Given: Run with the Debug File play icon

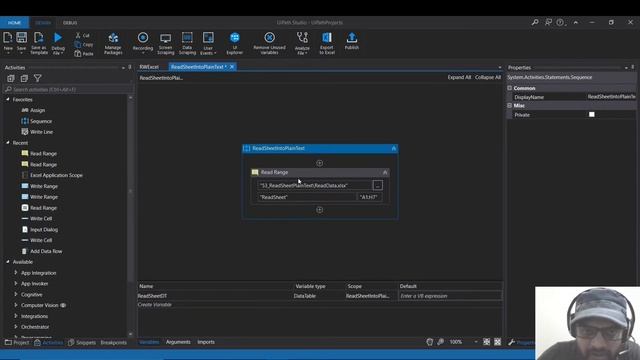Looking at the screenshot, I should click(x=58, y=38).
